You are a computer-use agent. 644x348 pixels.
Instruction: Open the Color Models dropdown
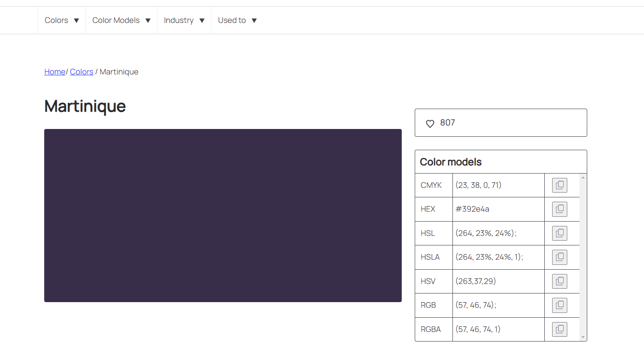point(121,20)
